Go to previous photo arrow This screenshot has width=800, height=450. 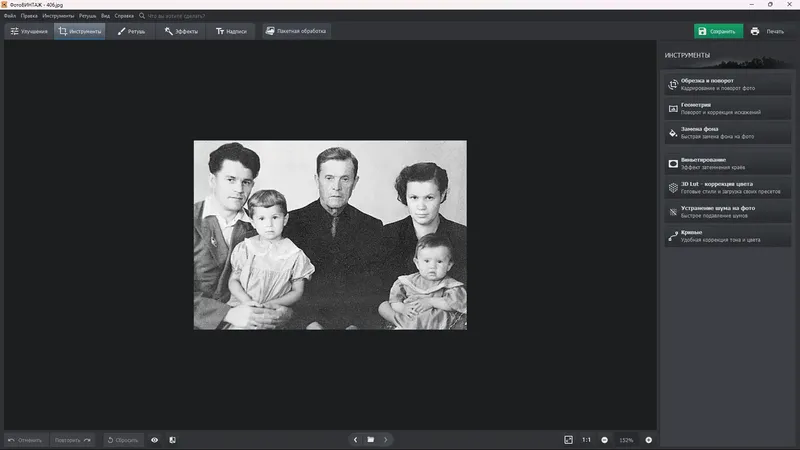click(x=356, y=440)
